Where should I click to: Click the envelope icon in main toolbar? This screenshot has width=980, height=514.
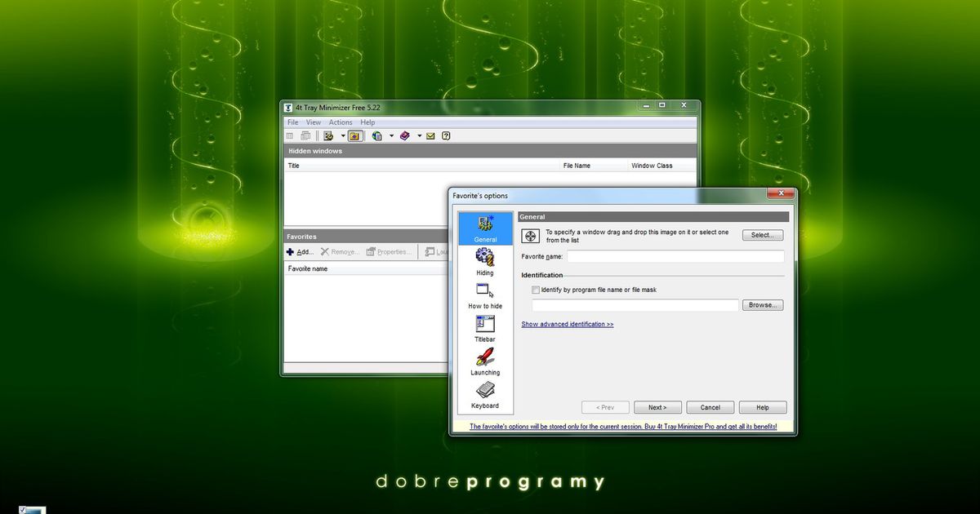coord(431,136)
